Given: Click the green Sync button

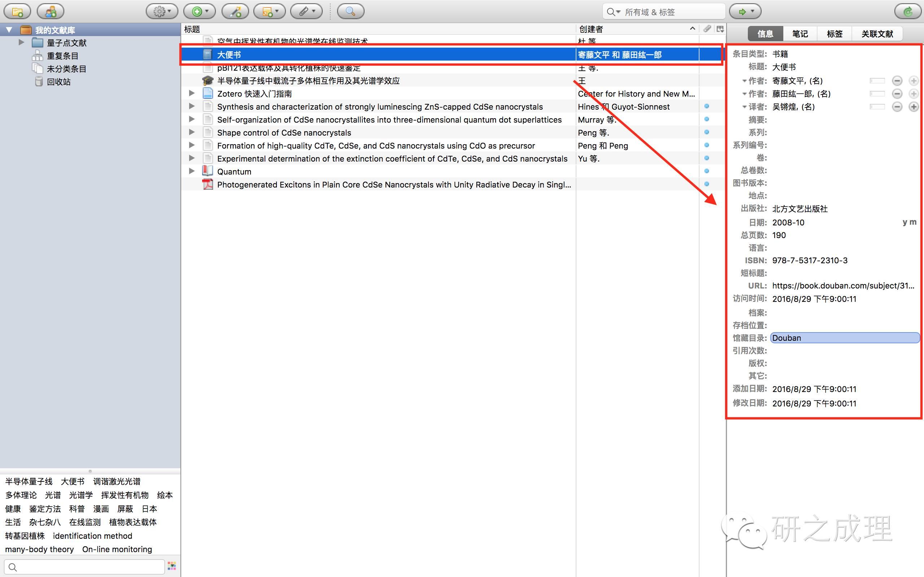Looking at the screenshot, I should [x=908, y=12].
